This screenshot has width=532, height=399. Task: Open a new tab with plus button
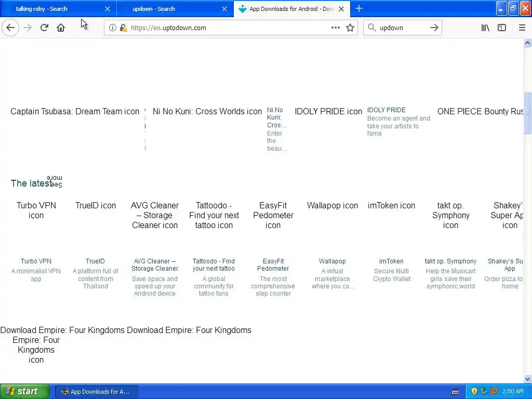[x=359, y=8]
